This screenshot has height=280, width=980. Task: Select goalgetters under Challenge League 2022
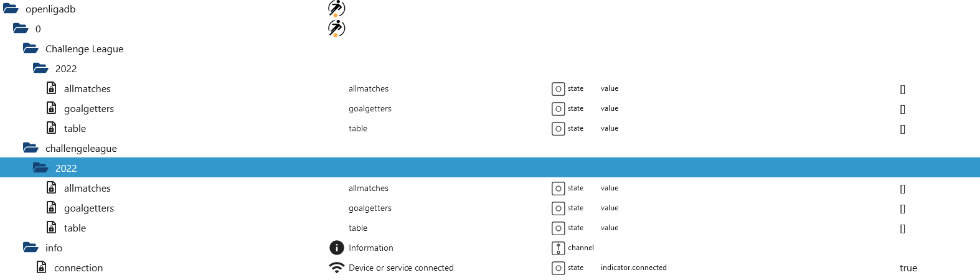(x=89, y=108)
